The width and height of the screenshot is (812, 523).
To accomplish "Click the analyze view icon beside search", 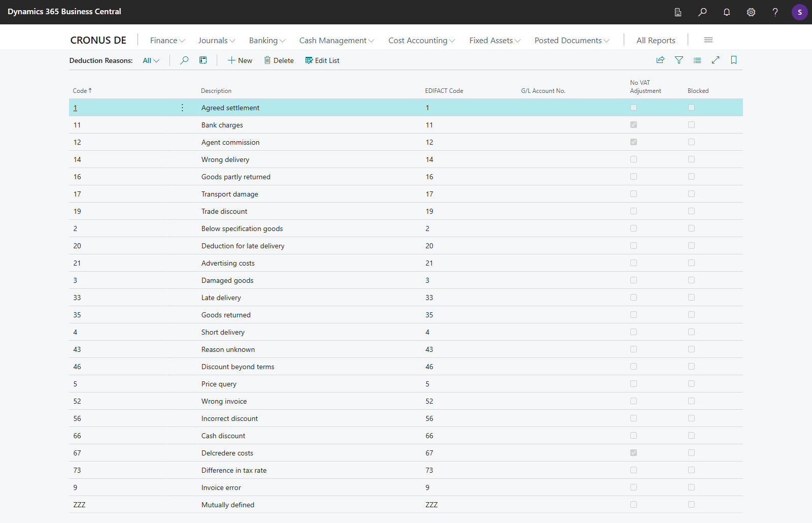I will pyautogui.click(x=203, y=60).
